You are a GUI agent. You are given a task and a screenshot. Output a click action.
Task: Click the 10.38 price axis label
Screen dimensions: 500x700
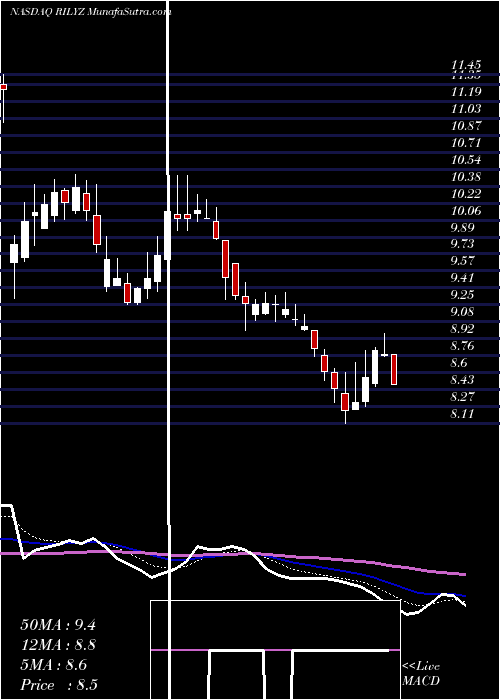[466, 177]
